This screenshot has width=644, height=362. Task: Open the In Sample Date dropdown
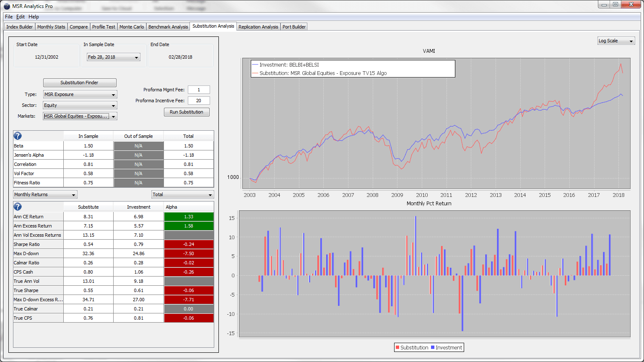pos(114,57)
